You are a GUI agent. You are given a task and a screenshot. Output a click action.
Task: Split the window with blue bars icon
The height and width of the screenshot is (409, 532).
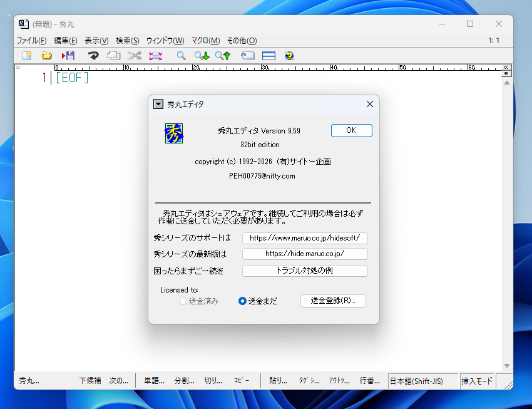[269, 56]
